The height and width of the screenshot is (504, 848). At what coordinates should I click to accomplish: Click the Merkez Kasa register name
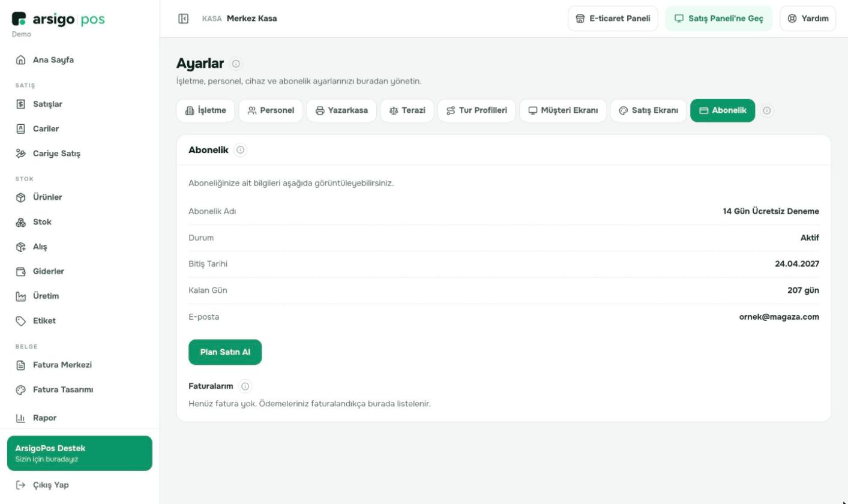pyautogui.click(x=252, y=19)
